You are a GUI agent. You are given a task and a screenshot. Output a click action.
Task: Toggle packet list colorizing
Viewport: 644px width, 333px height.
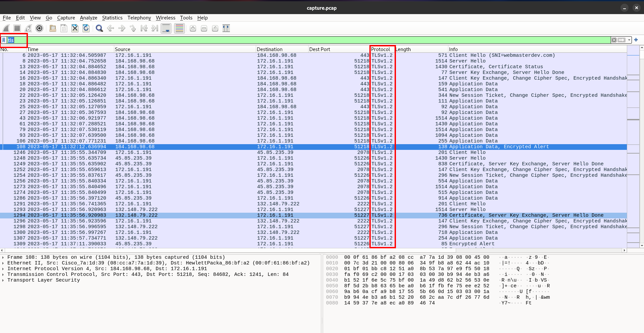tap(179, 29)
